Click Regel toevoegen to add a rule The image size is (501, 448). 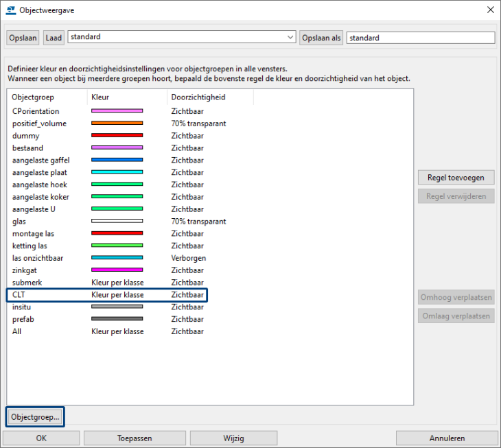(456, 178)
